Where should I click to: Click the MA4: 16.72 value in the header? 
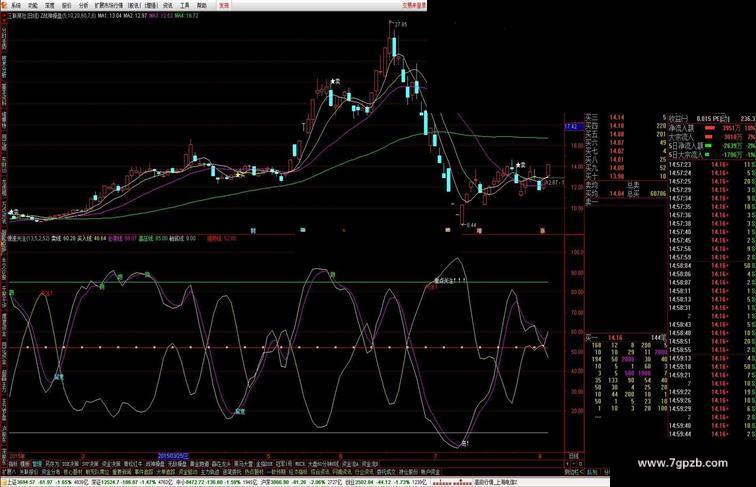187,16
